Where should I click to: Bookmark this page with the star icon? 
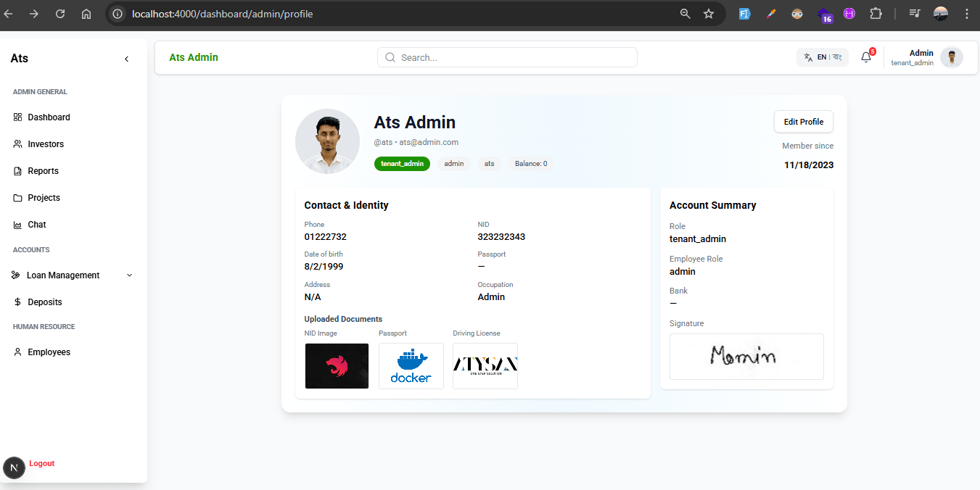point(709,14)
